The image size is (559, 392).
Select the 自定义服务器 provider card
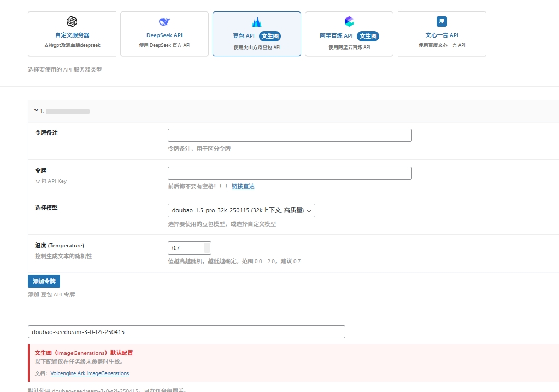point(72,34)
